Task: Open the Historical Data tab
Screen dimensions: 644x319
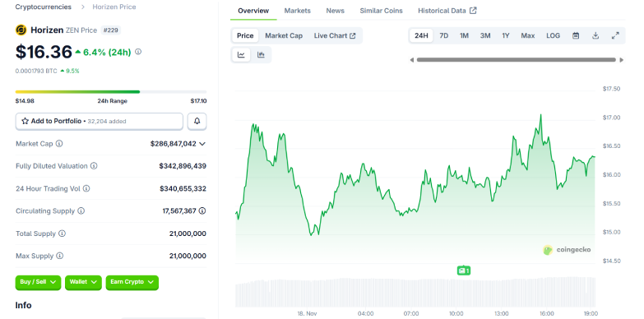Action: [x=447, y=11]
